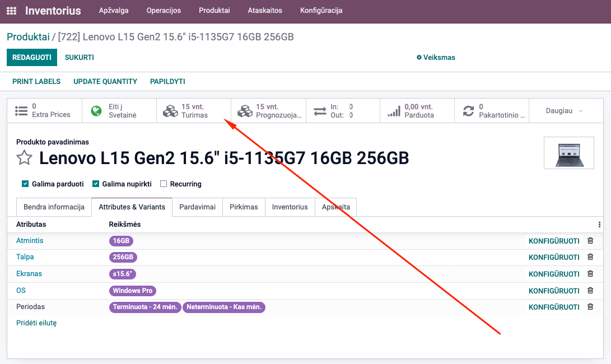
Task: Click PRINT LABELS
Action: coord(36,81)
